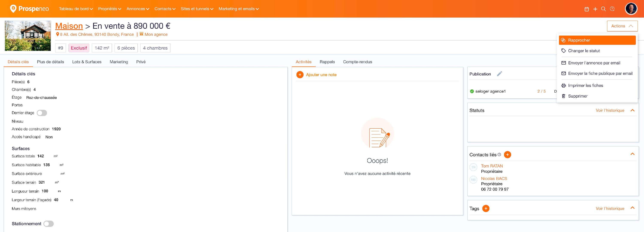This screenshot has height=232, width=644.
Task: Switch to the Rappels tab
Action: pyautogui.click(x=327, y=62)
